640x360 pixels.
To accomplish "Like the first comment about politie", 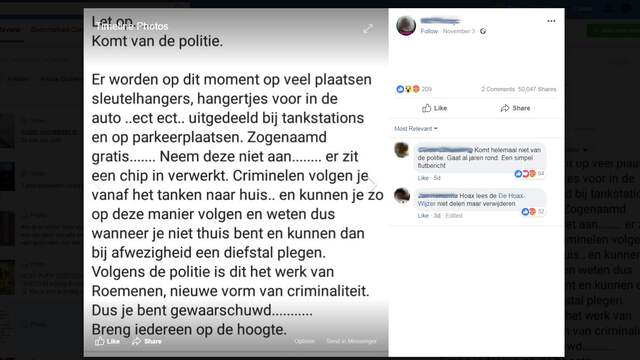I will pos(423,178).
